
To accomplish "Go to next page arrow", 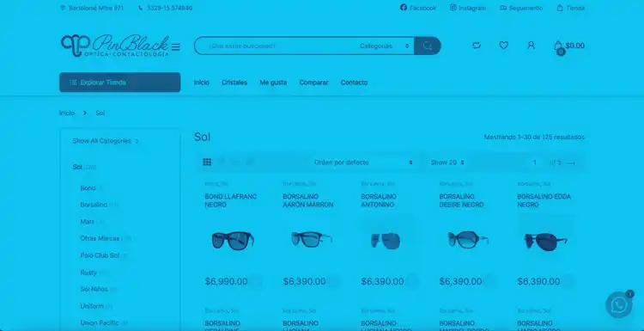I will click(571, 162).
